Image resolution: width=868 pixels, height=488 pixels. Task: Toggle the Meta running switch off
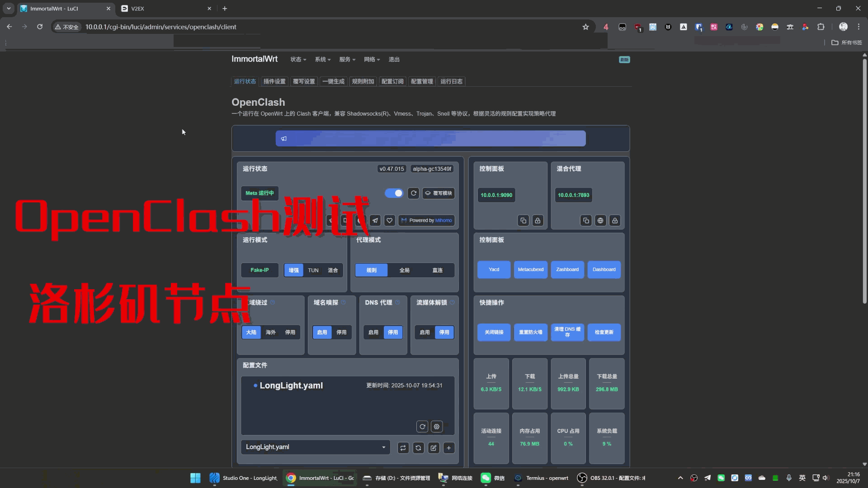394,193
